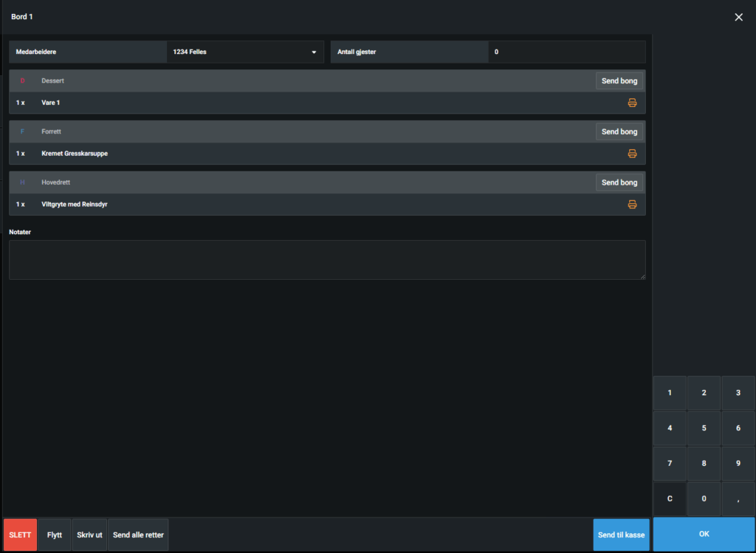Confirm with the blue OK button
Image resolution: width=756 pixels, height=553 pixels.
[704, 535]
